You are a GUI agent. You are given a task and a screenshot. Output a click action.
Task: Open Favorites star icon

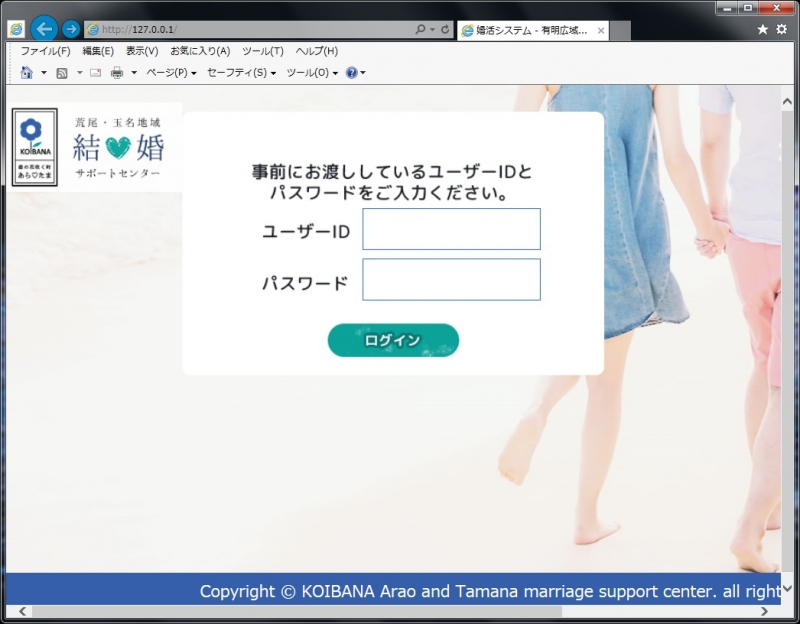point(763,30)
